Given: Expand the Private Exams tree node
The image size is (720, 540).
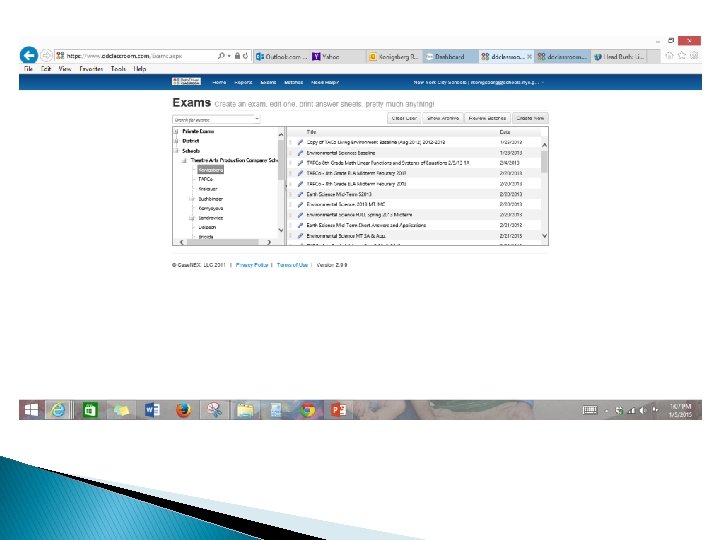Looking at the screenshot, I should click(176, 131).
